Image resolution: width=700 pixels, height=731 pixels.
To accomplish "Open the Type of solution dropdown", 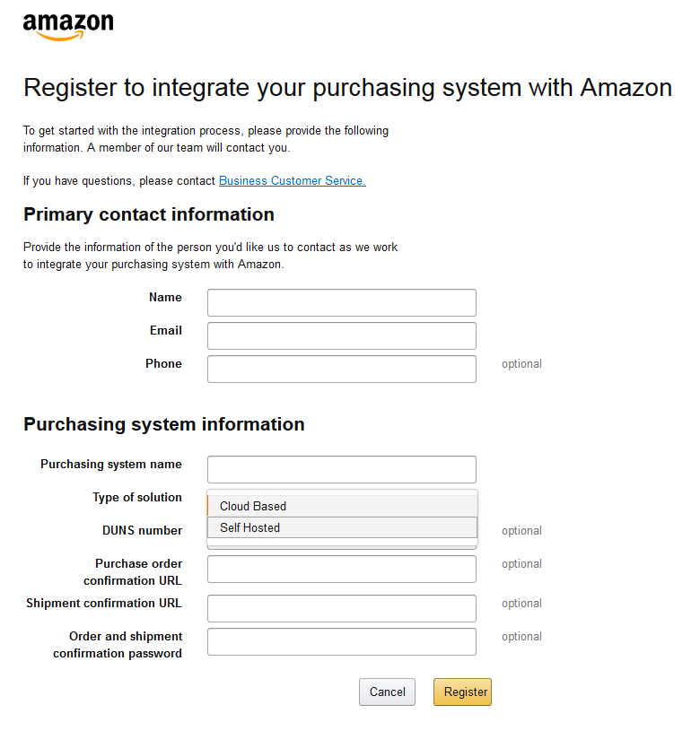I will click(x=341, y=497).
